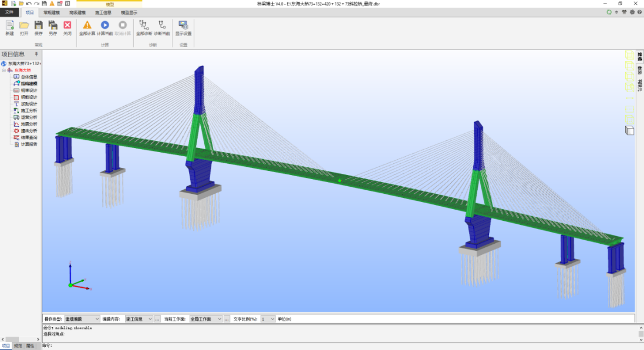Click the quick-access orange warning icon

[x=52, y=4]
